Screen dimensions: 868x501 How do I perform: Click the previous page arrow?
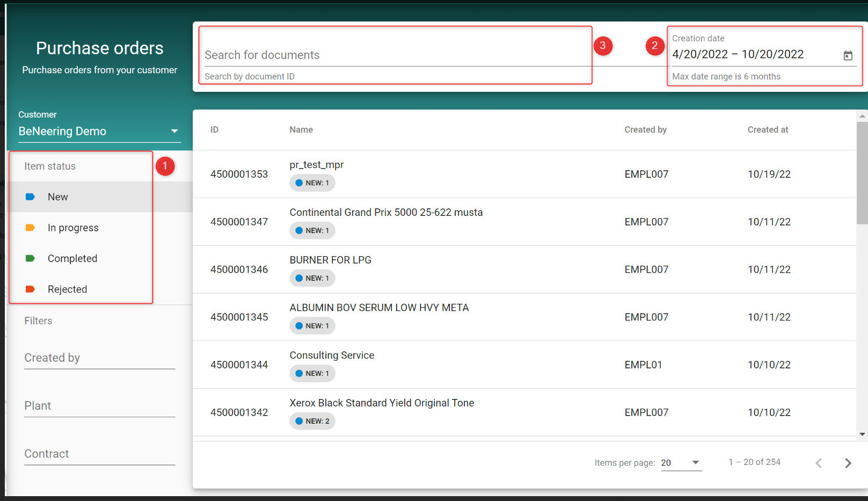tap(819, 463)
